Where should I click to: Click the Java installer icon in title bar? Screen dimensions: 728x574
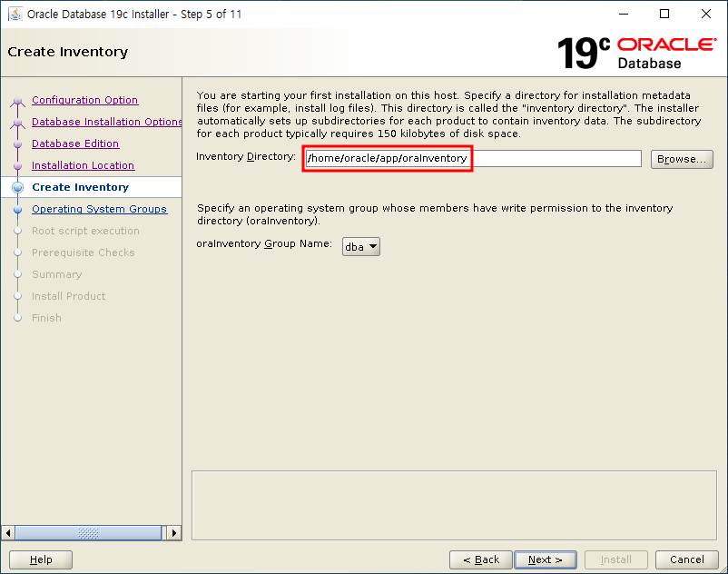coord(15,14)
